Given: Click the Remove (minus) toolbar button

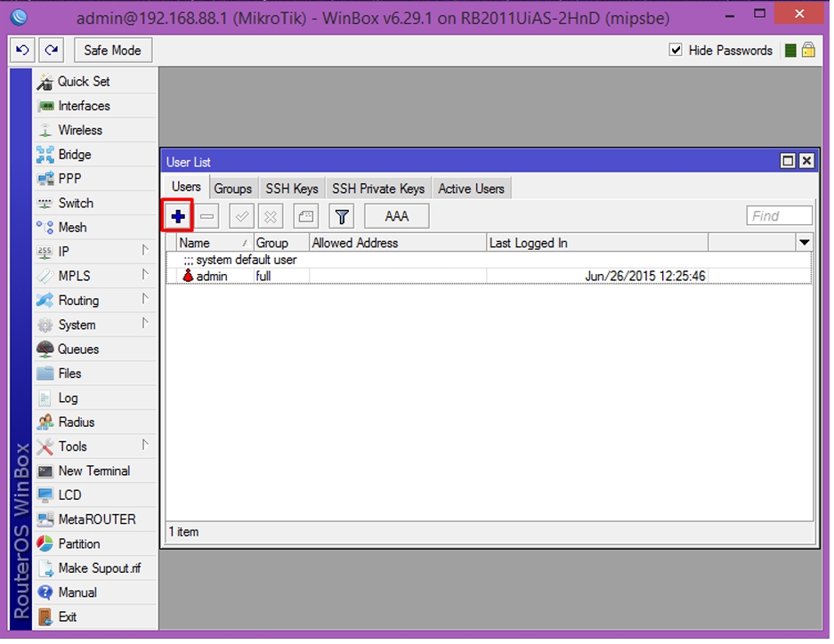Looking at the screenshot, I should point(206,216).
